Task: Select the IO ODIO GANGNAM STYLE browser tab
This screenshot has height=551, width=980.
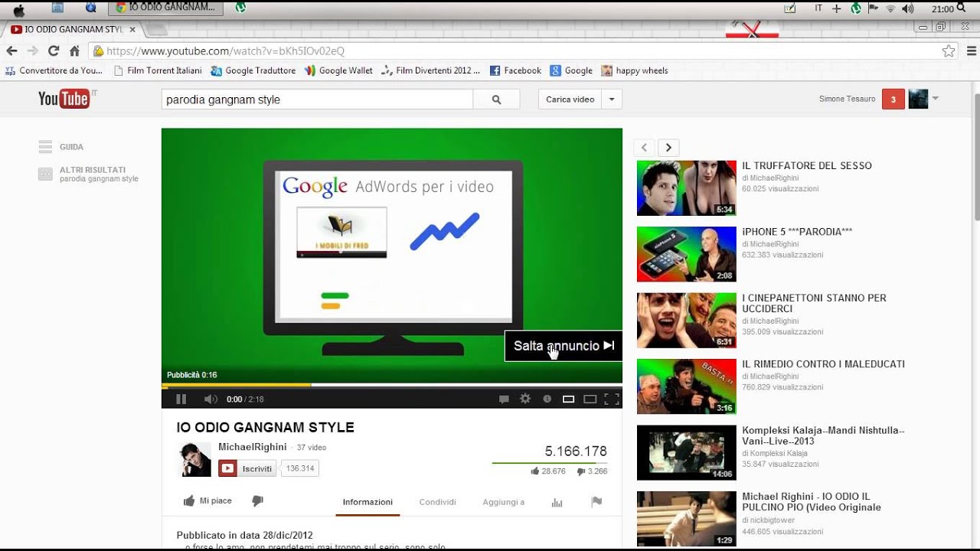Action: [x=73, y=29]
